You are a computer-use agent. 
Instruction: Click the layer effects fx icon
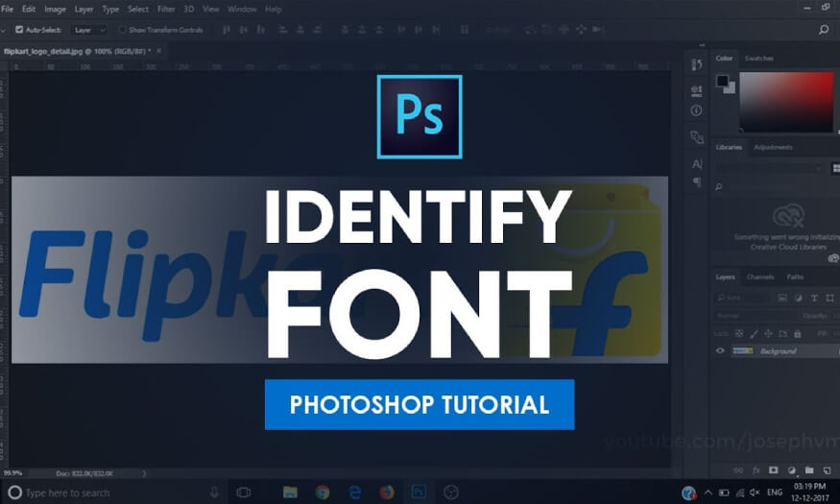756,470
